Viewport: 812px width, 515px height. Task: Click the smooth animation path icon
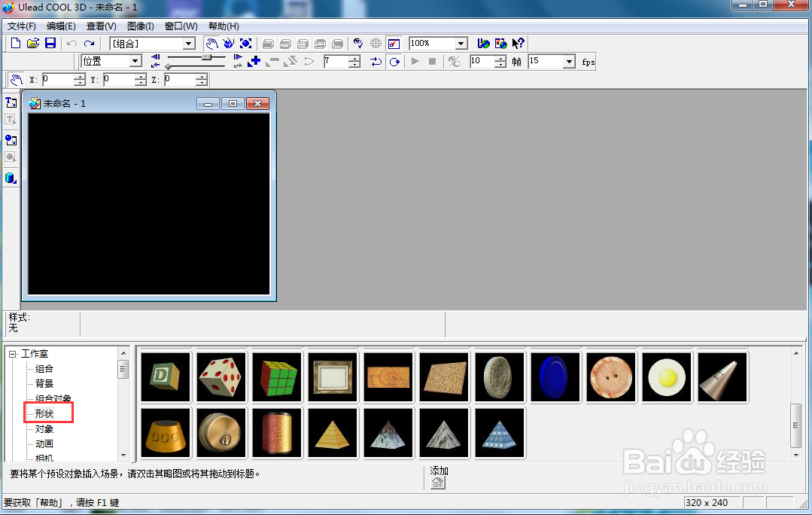(309, 62)
